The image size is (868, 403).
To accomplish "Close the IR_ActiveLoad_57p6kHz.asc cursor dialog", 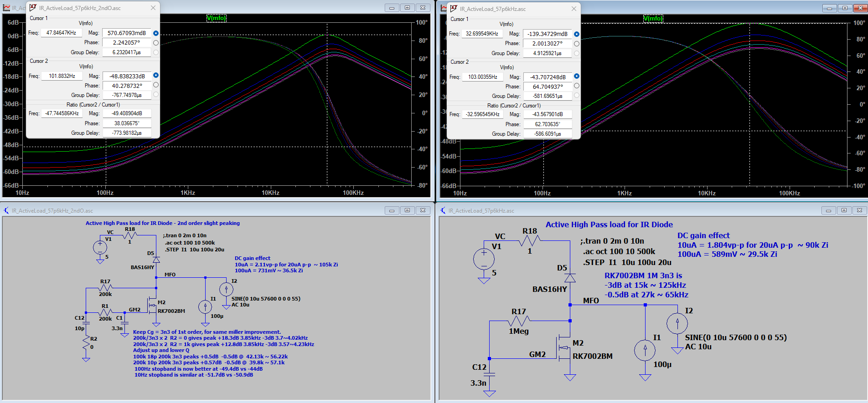I will 574,9.
